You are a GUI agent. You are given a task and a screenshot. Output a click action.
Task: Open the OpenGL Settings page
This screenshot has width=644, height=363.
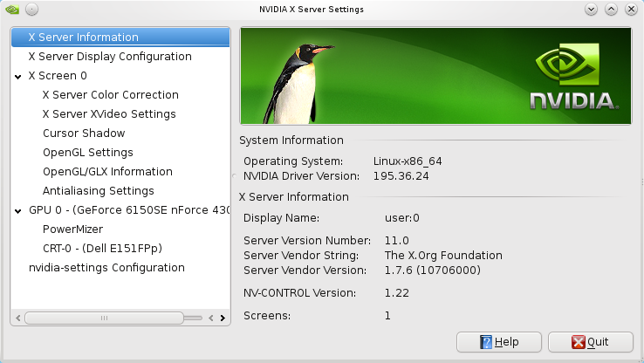click(87, 153)
